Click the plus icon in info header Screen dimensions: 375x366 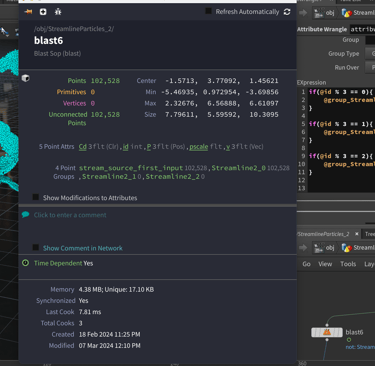(x=43, y=12)
